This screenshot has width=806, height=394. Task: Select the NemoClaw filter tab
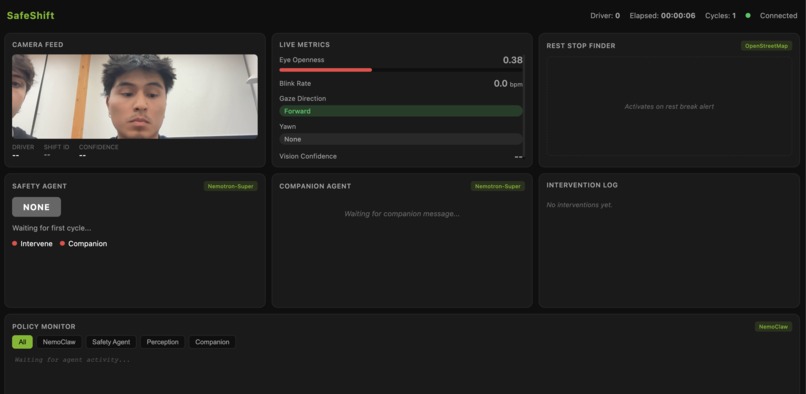(59, 342)
